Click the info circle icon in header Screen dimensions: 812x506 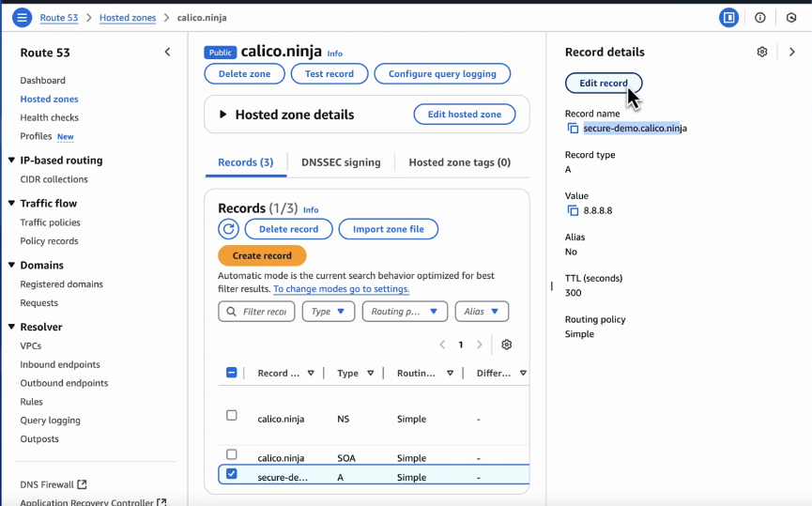click(x=760, y=18)
